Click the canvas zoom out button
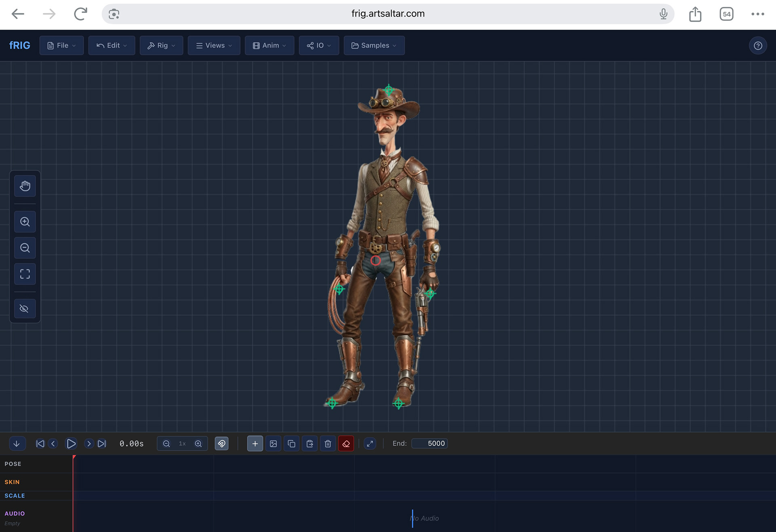 (x=25, y=248)
